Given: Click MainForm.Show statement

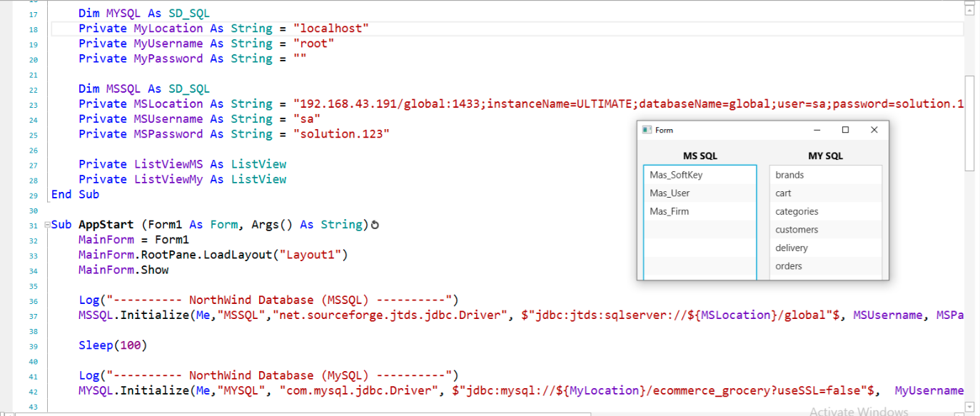Looking at the screenshot, I should click(123, 270).
